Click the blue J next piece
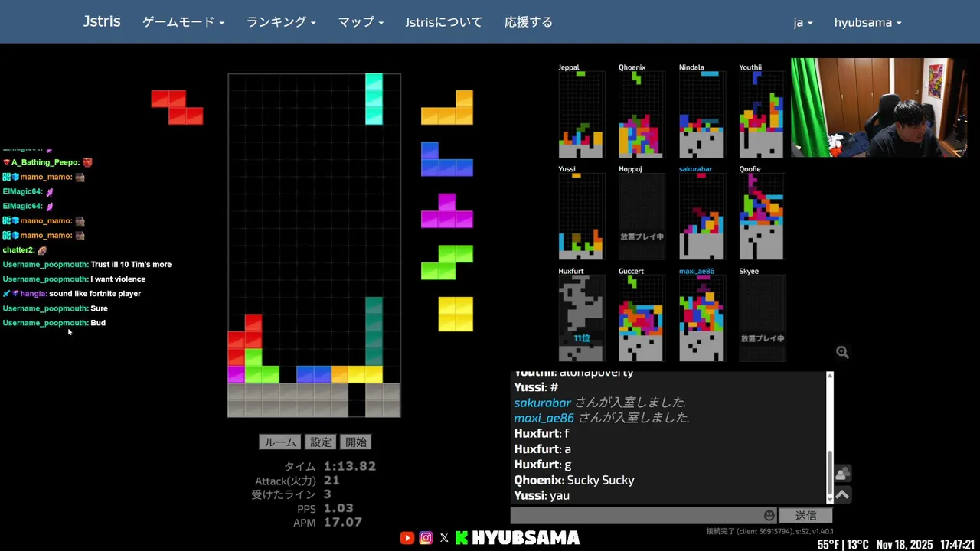Image resolution: width=980 pixels, height=551 pixels. click(447, 159)
